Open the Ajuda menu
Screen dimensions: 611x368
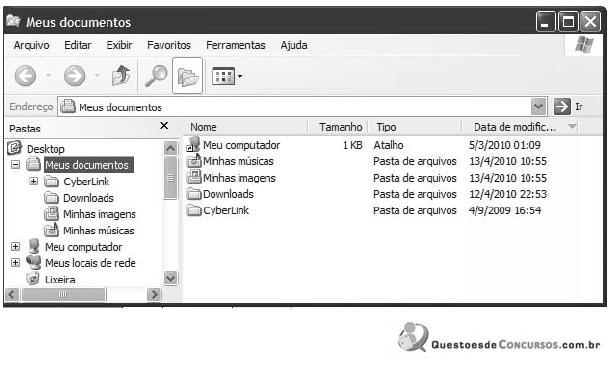pos(294,45)
